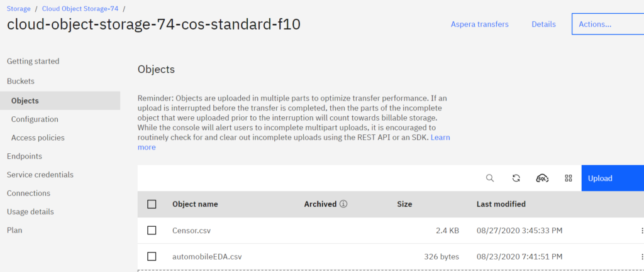The image size is (644, 272).
Task: Open the SQL Query cloud icon
Action: [542, 178]
